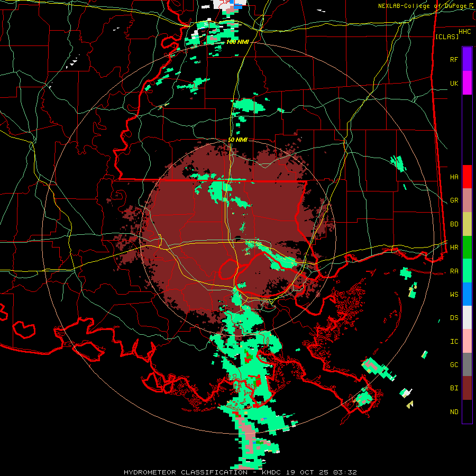This screenshot has width=476, height=476.
Task: Click the WS legend label
Action: (454, 295)
